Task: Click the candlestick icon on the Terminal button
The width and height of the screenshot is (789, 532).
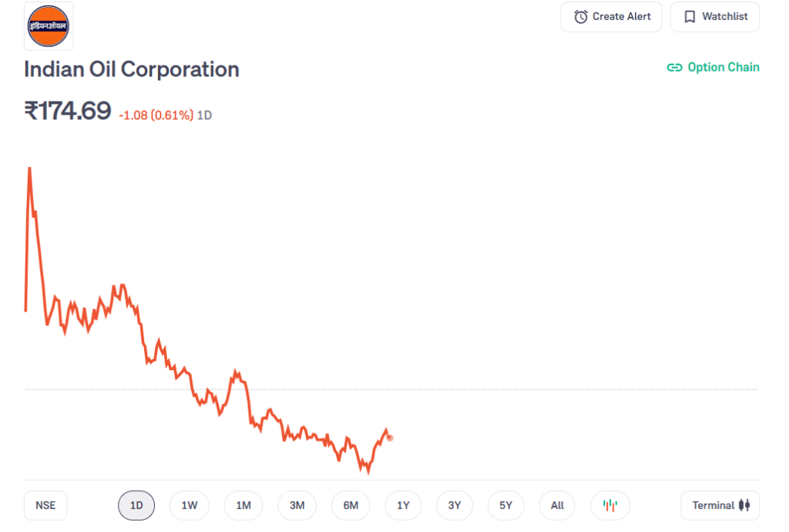Action: [x=744, y=505]
